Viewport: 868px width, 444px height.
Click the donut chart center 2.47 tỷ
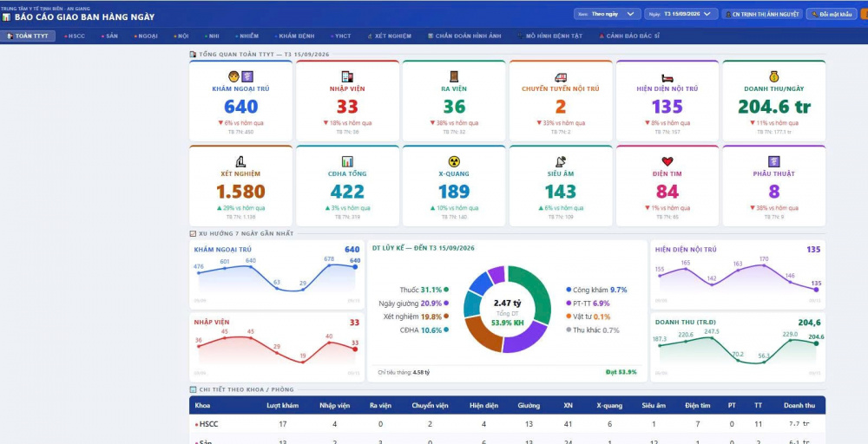click(x=507, y=304)
